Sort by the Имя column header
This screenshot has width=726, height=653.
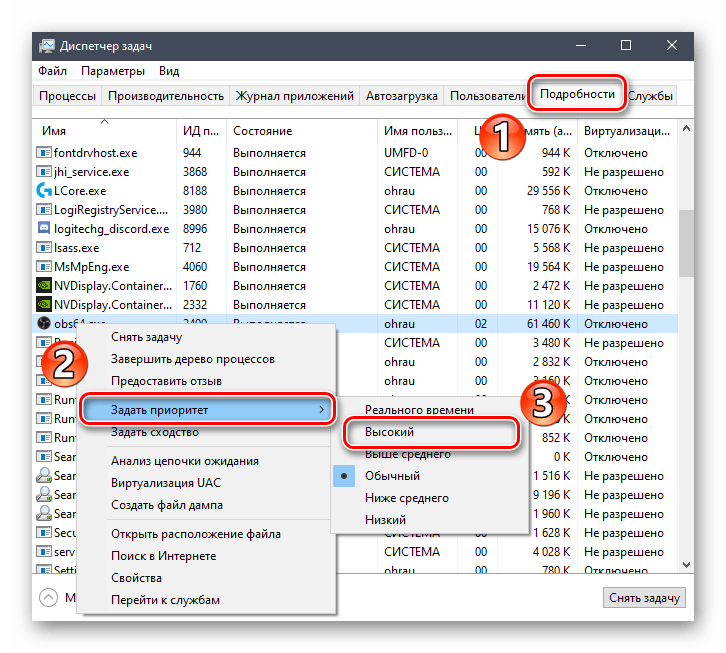(104, 130)
